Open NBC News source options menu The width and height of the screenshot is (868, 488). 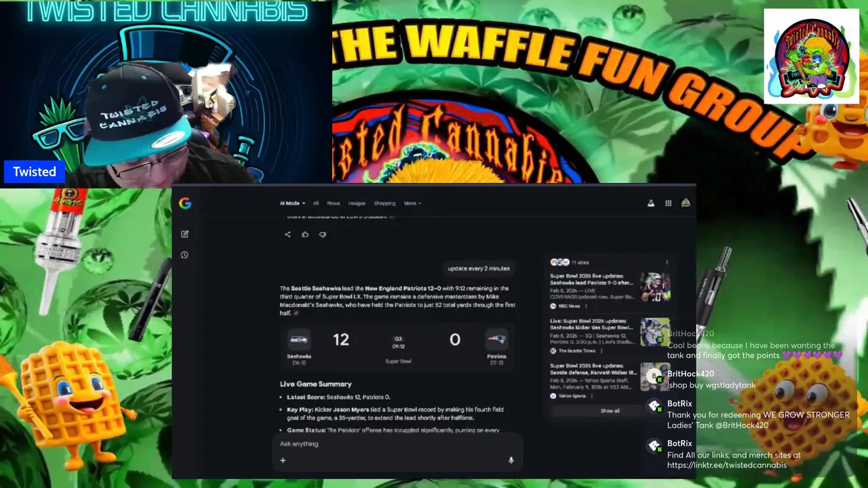[586, 306]
